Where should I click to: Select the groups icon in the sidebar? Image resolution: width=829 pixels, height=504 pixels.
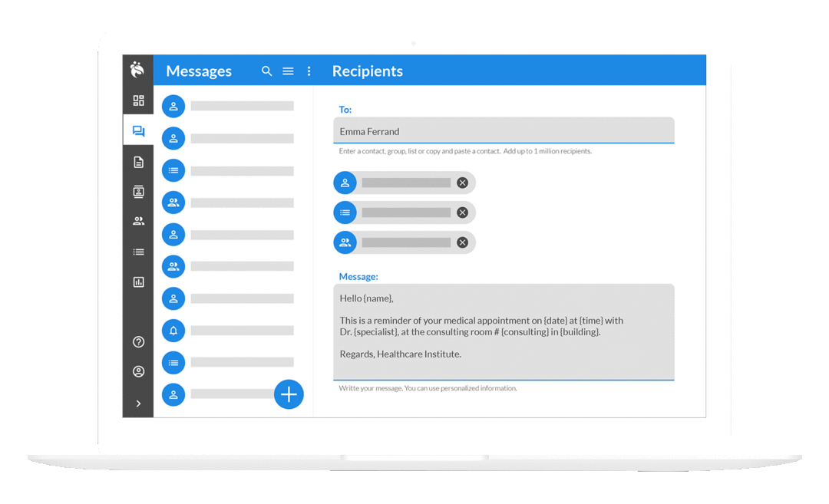[138, 221]
